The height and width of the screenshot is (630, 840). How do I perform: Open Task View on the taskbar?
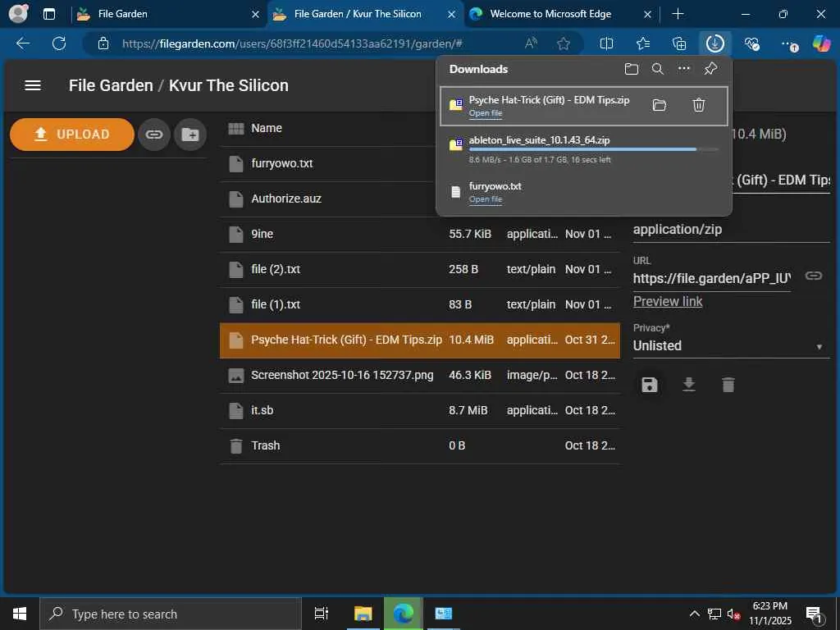coord(322,614)
